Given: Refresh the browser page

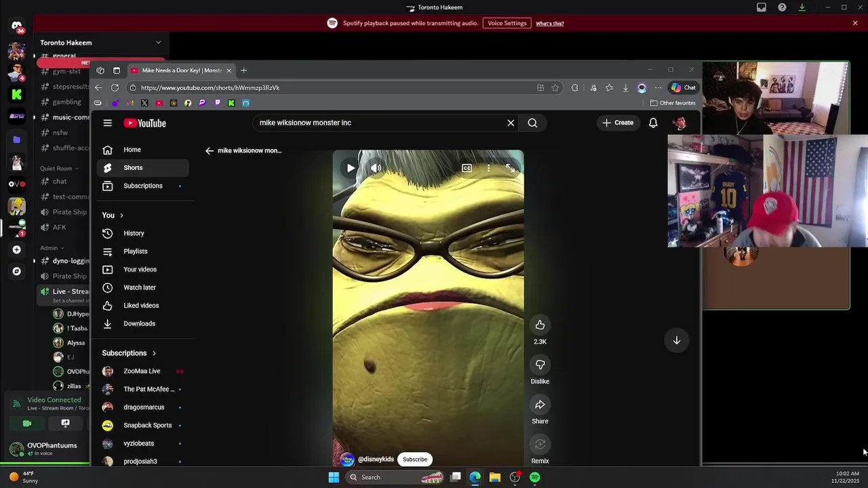Looking at the screenshot, I should click(x=115, y=87).
